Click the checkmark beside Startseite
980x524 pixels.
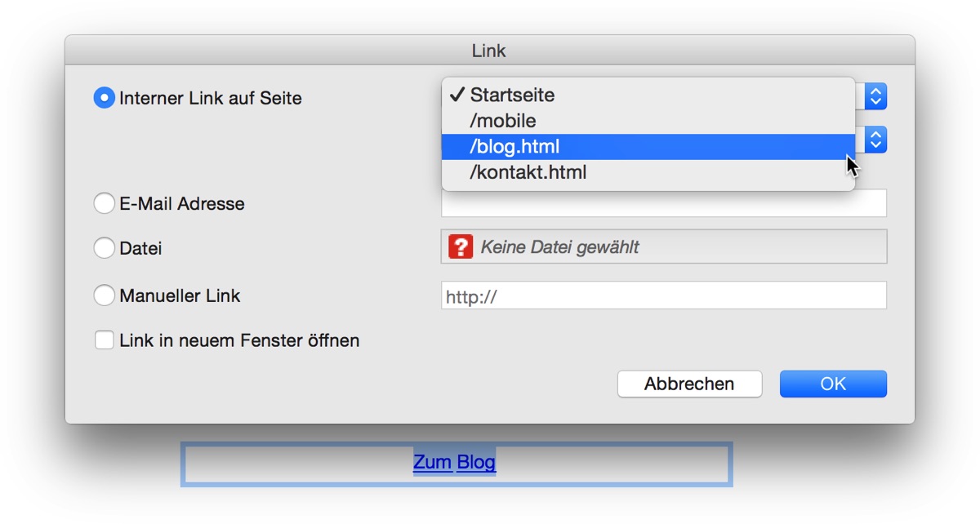tap(457, 95)
